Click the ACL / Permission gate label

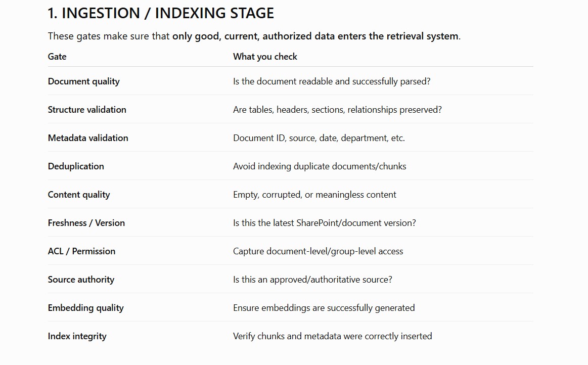pos(81,251)
